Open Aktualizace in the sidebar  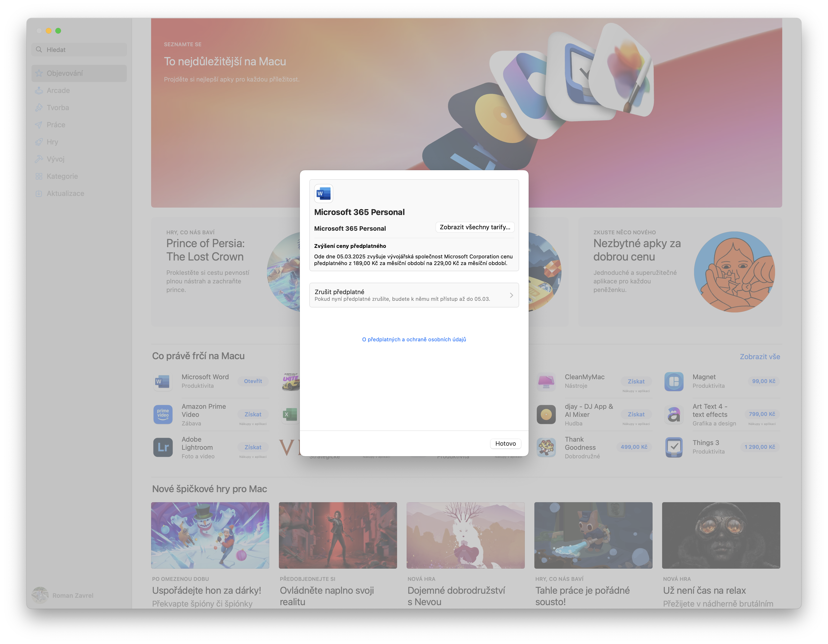pyautogui.click(x=65, y=193)
